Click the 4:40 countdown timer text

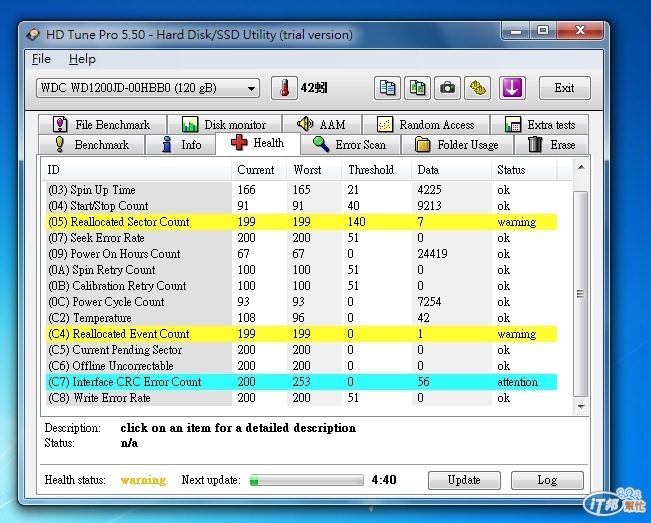click(384, 480)
